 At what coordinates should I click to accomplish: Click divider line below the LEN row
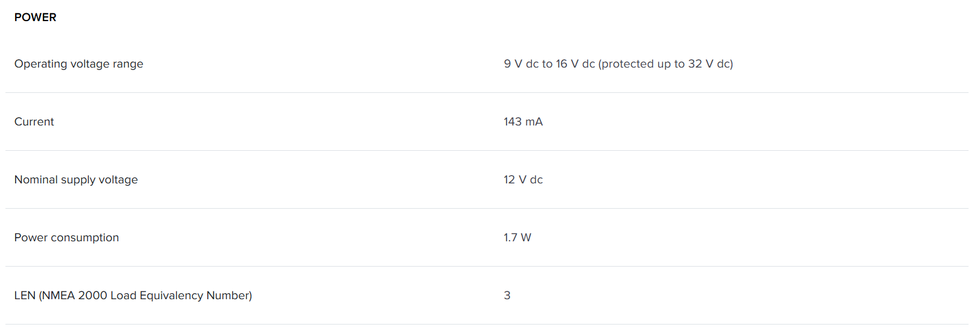pos(487,325)
